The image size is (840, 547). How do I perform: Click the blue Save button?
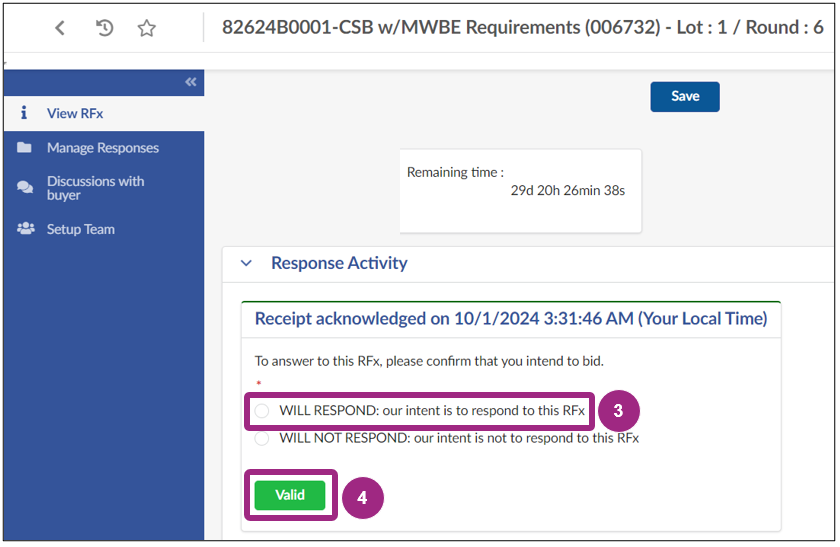(x=685, y=96)
